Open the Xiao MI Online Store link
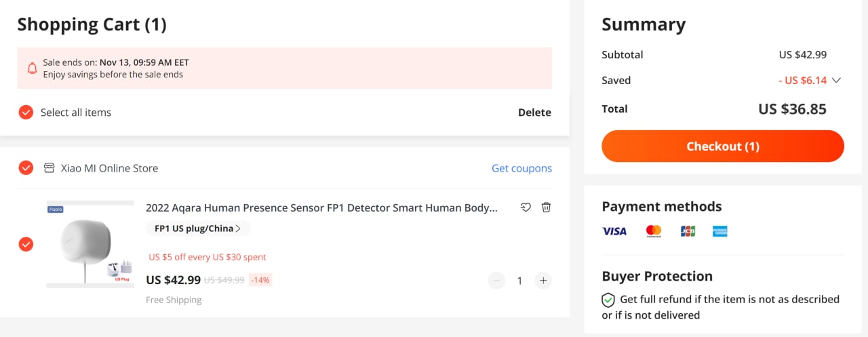 (x=109, y=167)
